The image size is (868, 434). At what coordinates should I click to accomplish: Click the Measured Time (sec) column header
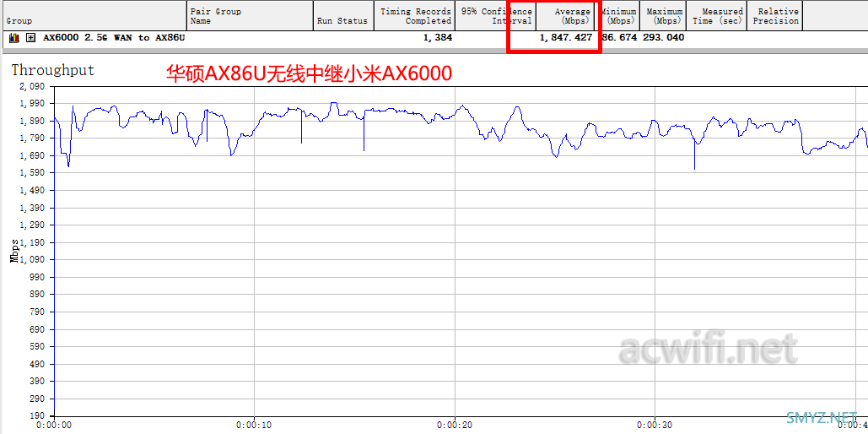[x=716, y=16]
